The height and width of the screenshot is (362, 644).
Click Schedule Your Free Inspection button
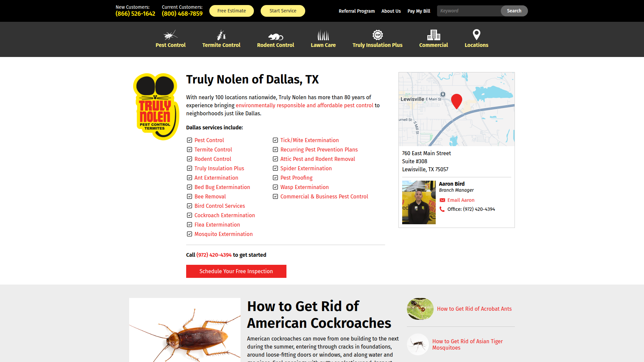(x=236, y=271)
